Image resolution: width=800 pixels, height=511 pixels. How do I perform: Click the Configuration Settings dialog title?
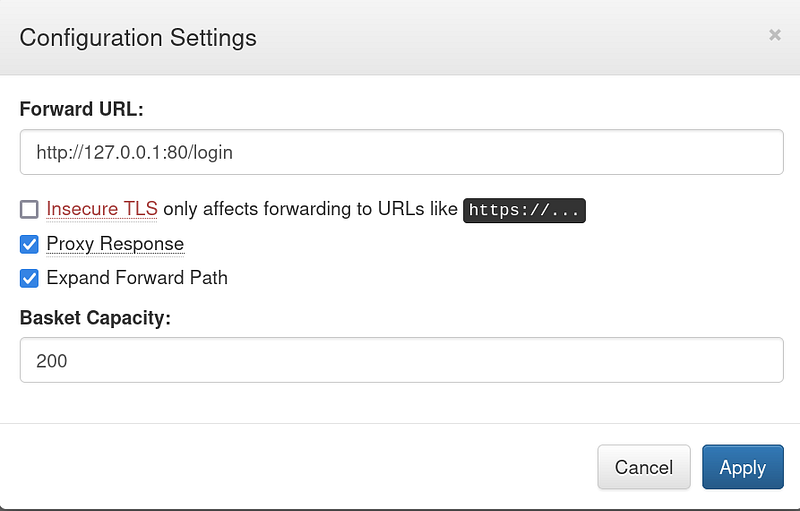(x=138, y=38)
